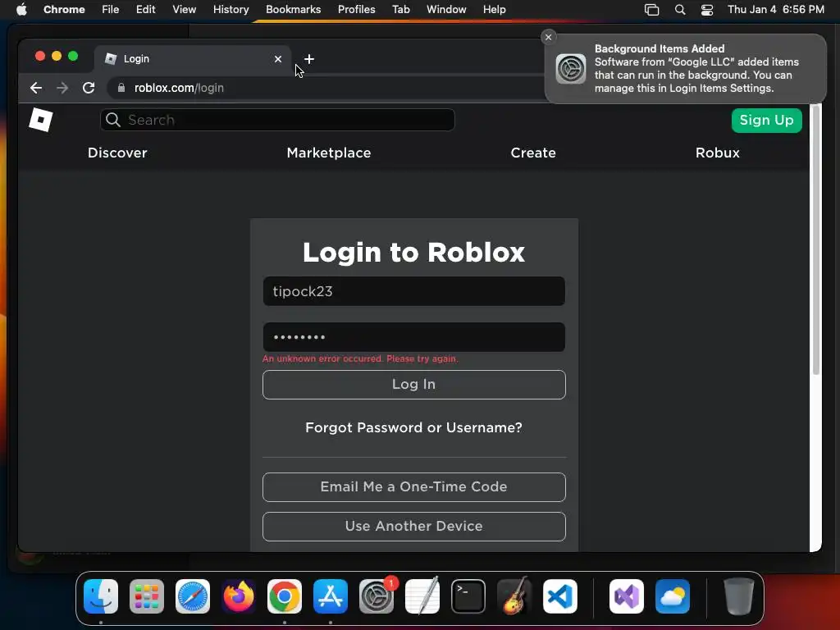Open Launchpad from the dock
The image size is (840, 630).
click(147, 596)
